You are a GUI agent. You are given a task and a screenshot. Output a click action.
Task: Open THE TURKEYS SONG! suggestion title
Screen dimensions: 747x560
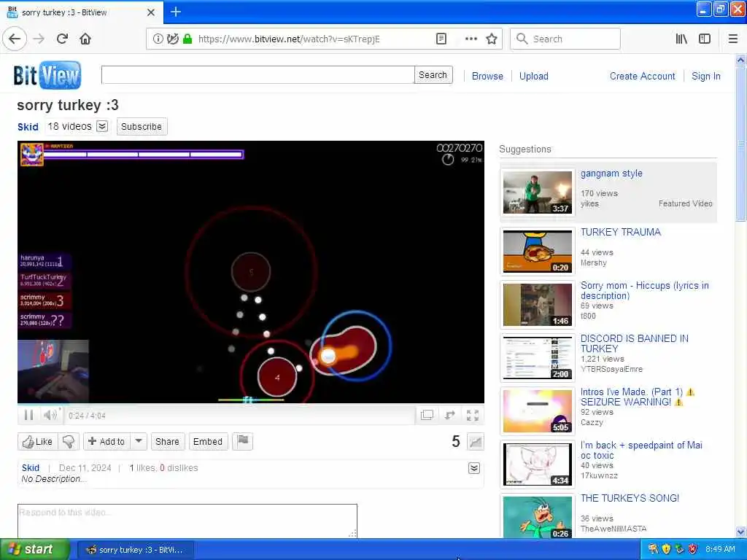click(x=630, y=498)
